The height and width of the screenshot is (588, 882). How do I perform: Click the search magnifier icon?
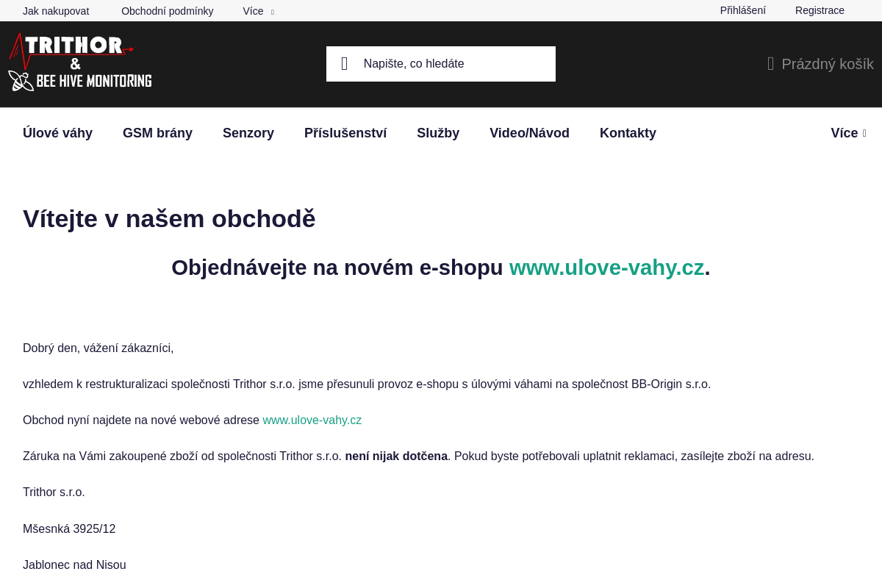tap(344, 64)
